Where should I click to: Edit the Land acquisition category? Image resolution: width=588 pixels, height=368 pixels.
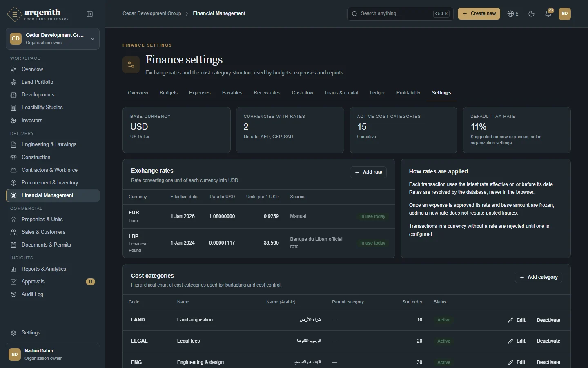(517, 320)
